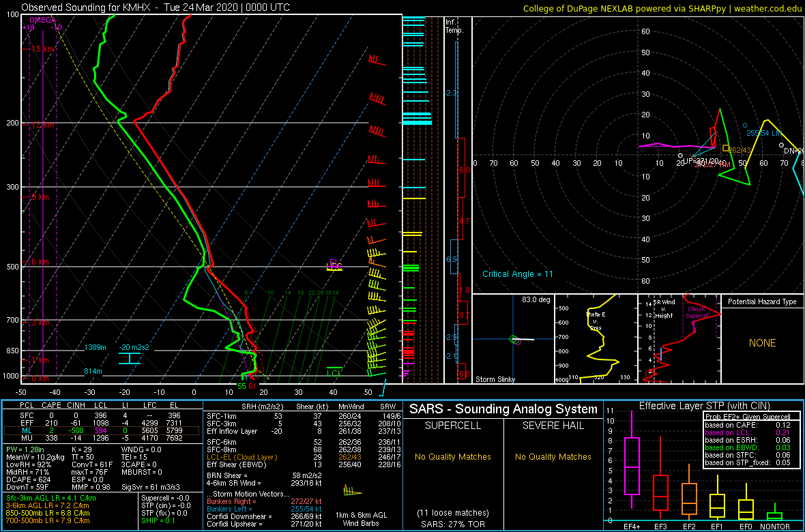Click the 'Effective Layer STP (with CIN)' title
The image size is (805, 532).
pos(703,407)
